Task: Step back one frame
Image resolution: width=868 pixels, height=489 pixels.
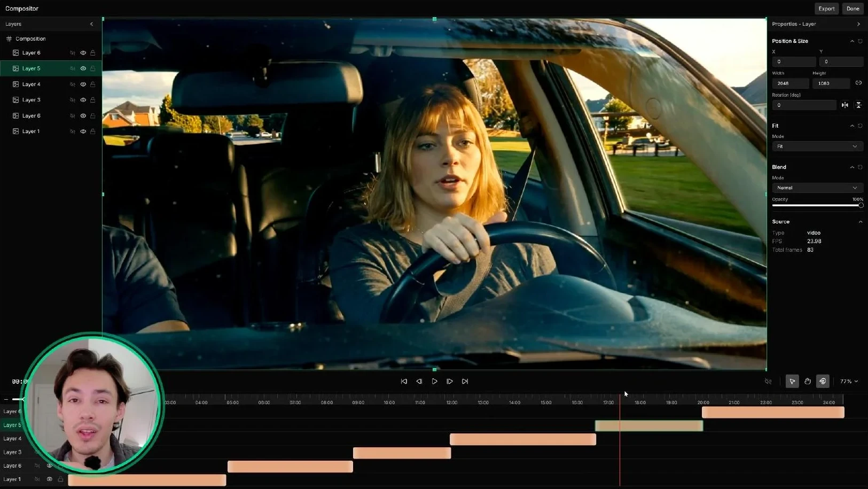Action: [x=419, y=382]
